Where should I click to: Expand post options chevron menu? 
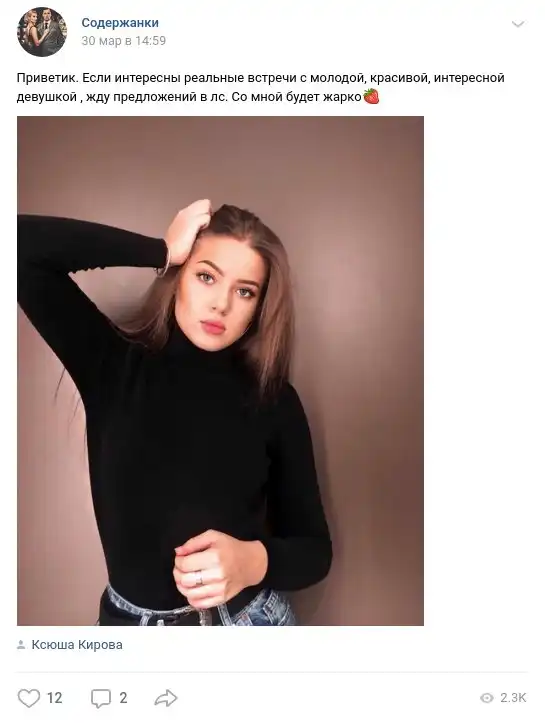click(518, 24)
